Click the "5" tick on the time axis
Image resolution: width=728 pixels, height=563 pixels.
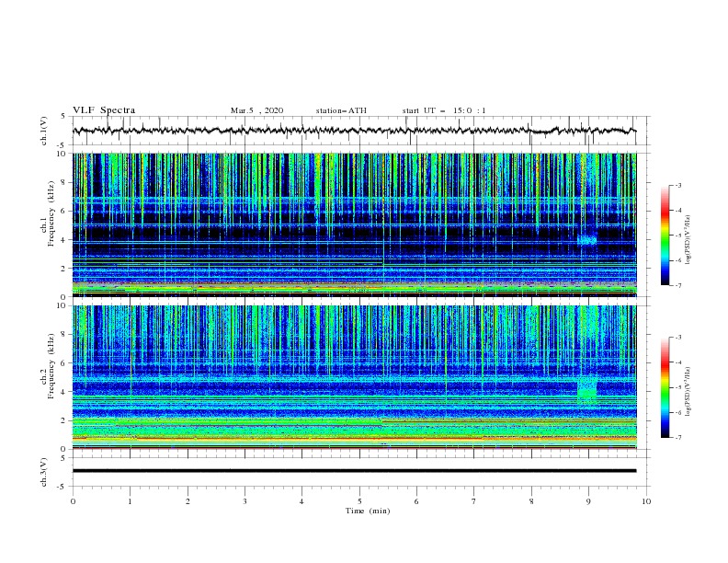point(359,501)
